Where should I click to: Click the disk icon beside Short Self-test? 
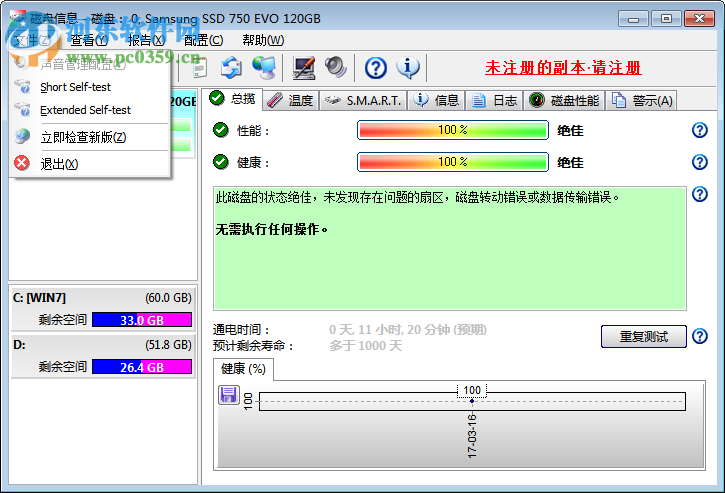tap(22, 86)
